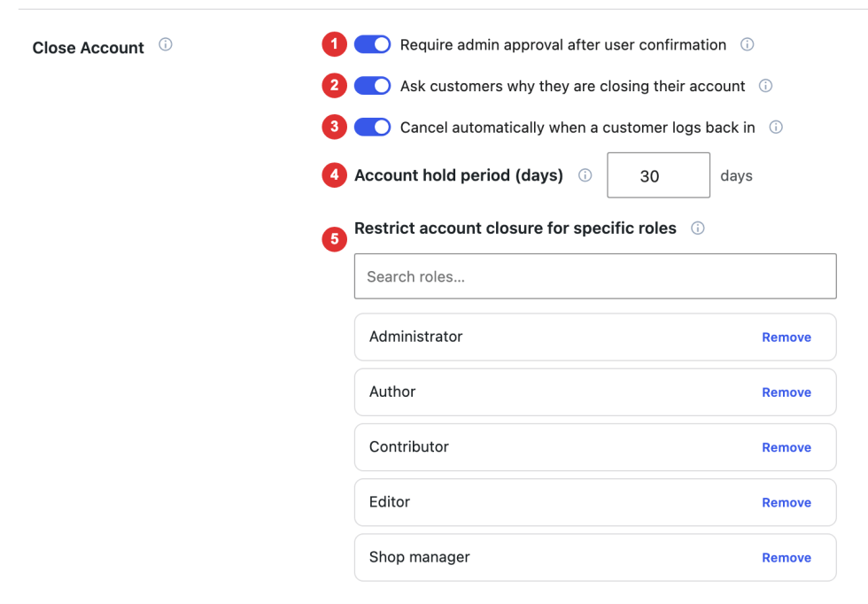The image size is (868, 604).
Task: Select the Administrator role name
Action: [x=415, y=337]
